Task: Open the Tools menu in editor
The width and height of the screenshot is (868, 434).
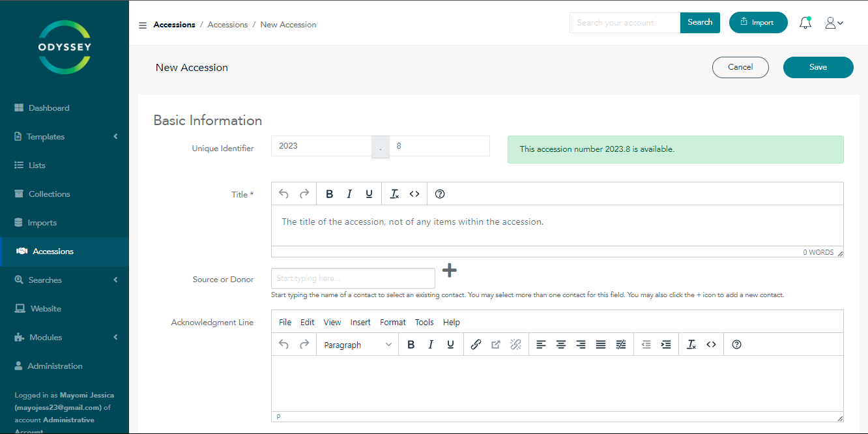Action: tap(424, 323)
